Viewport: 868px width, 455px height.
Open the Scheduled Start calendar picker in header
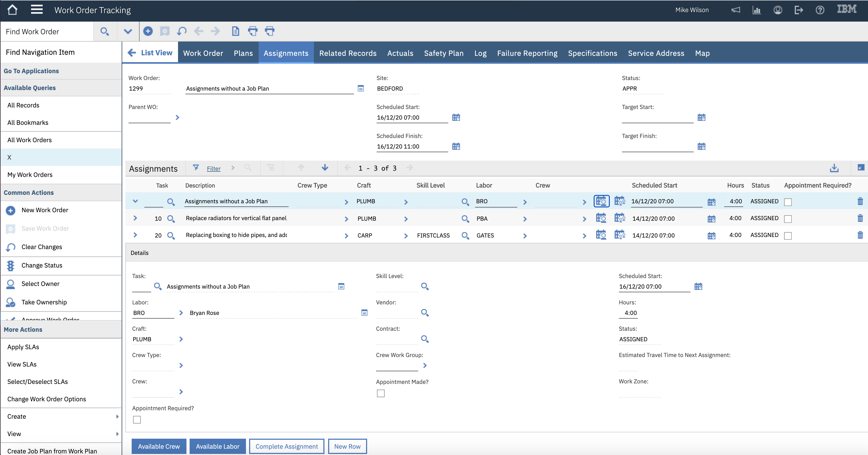(456, 117)
